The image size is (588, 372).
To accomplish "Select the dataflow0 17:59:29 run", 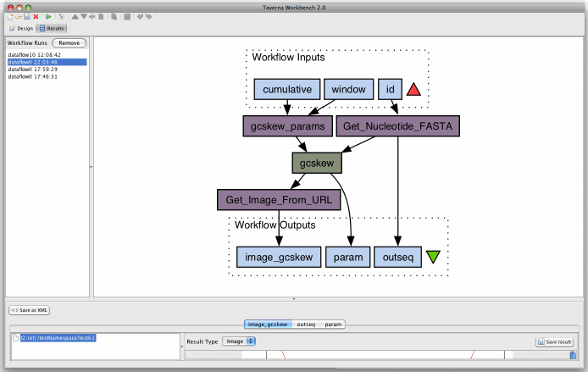I will click(x=32, y=69).
